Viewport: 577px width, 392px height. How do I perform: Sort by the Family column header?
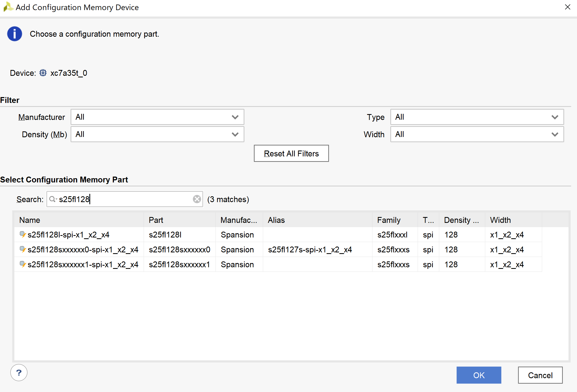click(x=389, y=220)
